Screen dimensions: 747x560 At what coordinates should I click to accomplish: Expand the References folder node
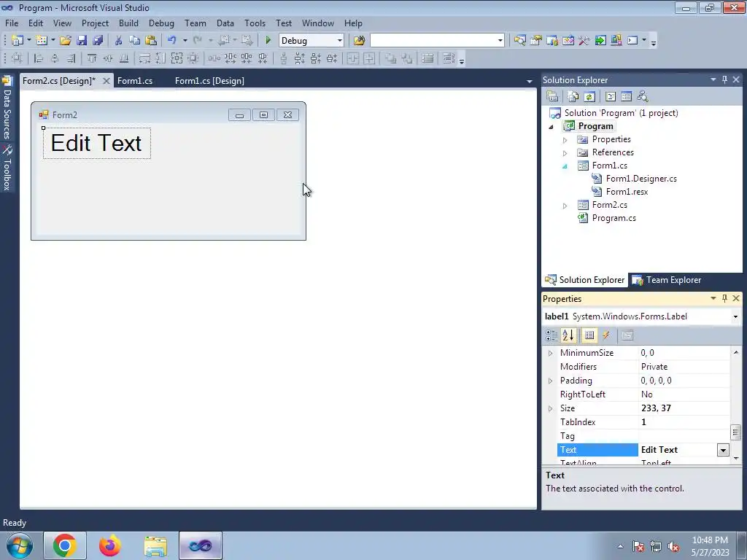pos(565,153)
